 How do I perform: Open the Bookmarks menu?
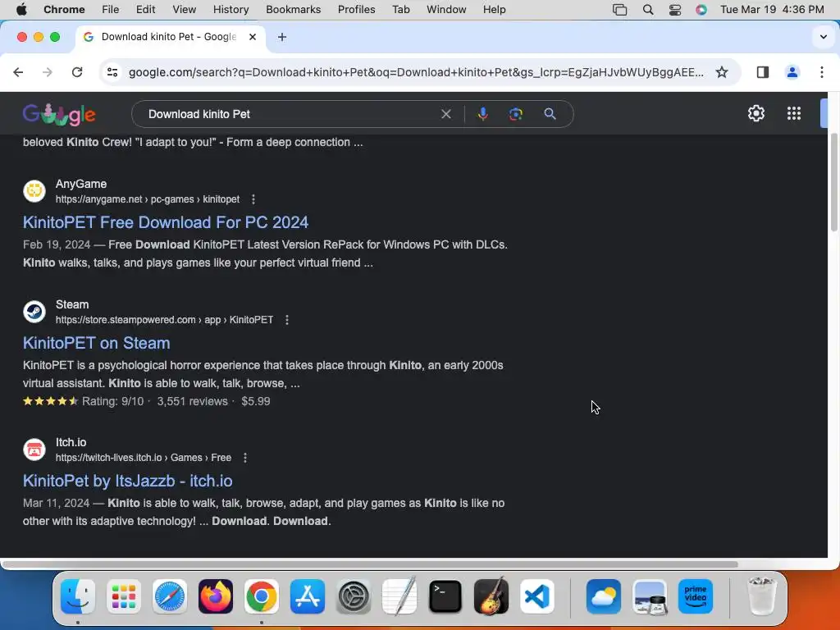point(293,10)
